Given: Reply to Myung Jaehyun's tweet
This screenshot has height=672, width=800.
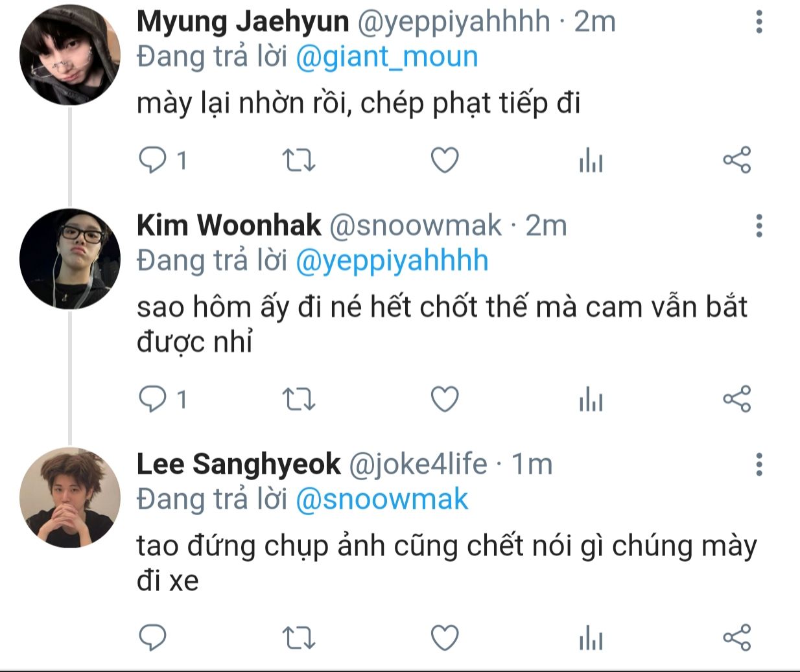Looking at the screenshot, I should point(153,160).
